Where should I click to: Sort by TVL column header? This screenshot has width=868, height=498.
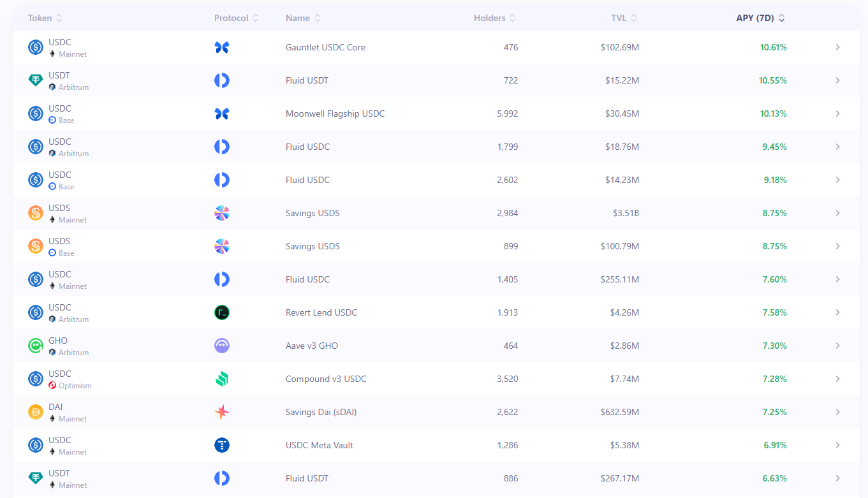(624, 18)
